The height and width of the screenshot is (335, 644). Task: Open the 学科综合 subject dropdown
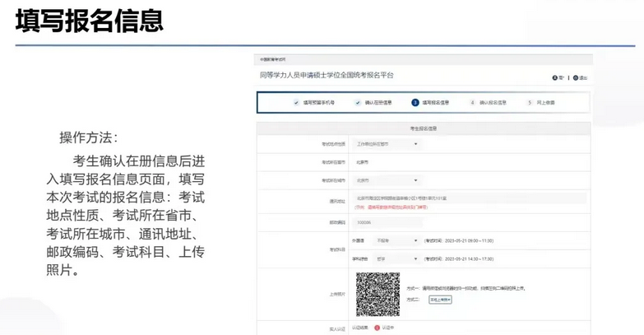click(396, 259)
